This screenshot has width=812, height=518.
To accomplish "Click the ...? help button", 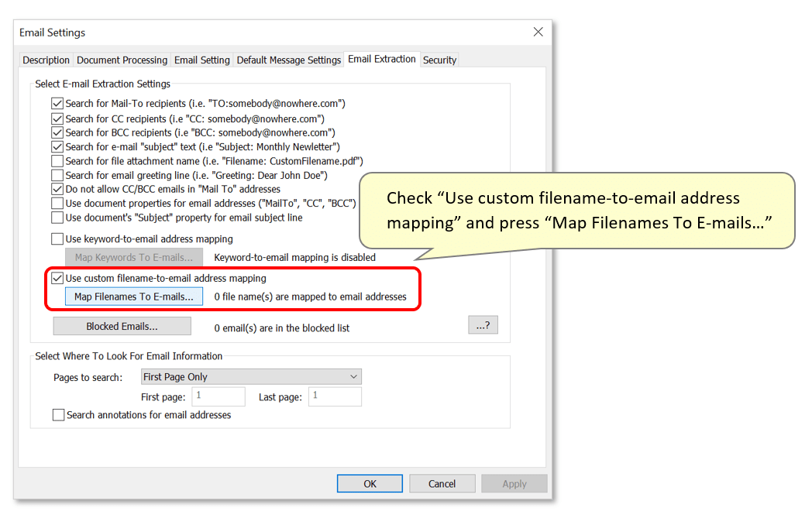I will (483, 325).
